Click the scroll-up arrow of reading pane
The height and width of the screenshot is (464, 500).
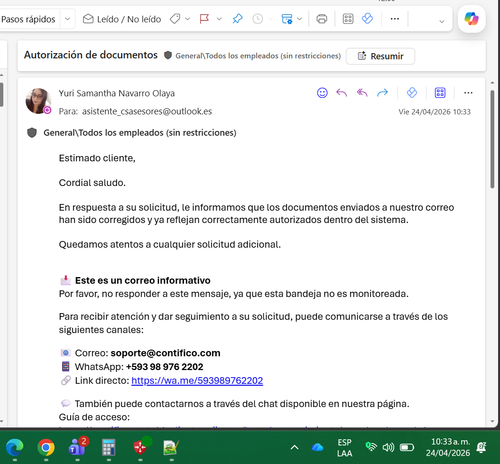[x=492, y=82]
